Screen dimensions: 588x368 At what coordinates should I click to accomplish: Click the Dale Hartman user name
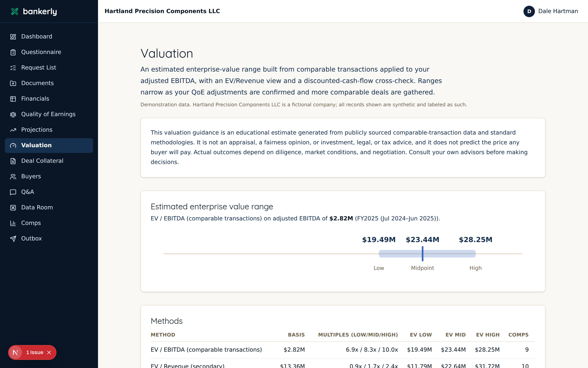pos(558,11)
